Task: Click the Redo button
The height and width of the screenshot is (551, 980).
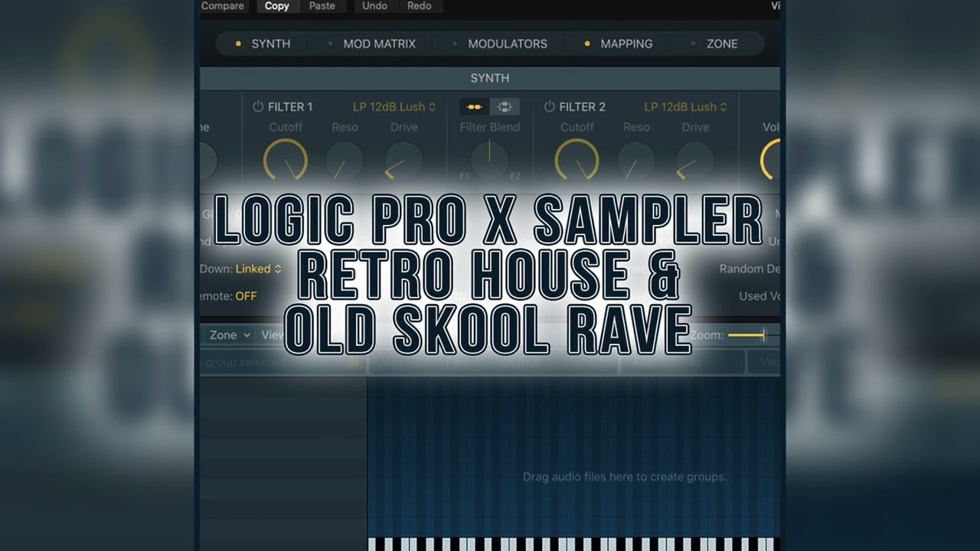Action: coord(419,6)
